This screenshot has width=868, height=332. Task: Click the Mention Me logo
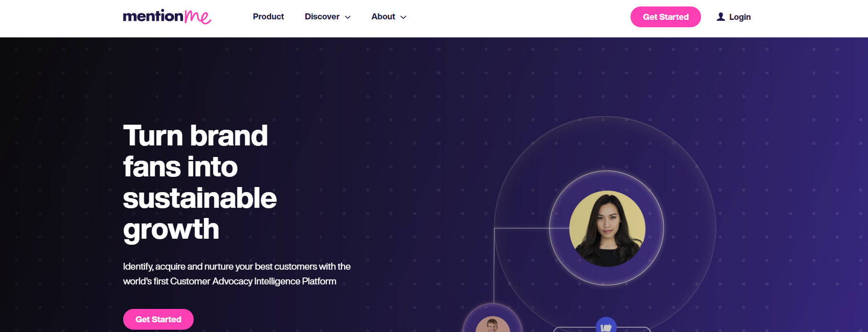click(x=167, y=17)
